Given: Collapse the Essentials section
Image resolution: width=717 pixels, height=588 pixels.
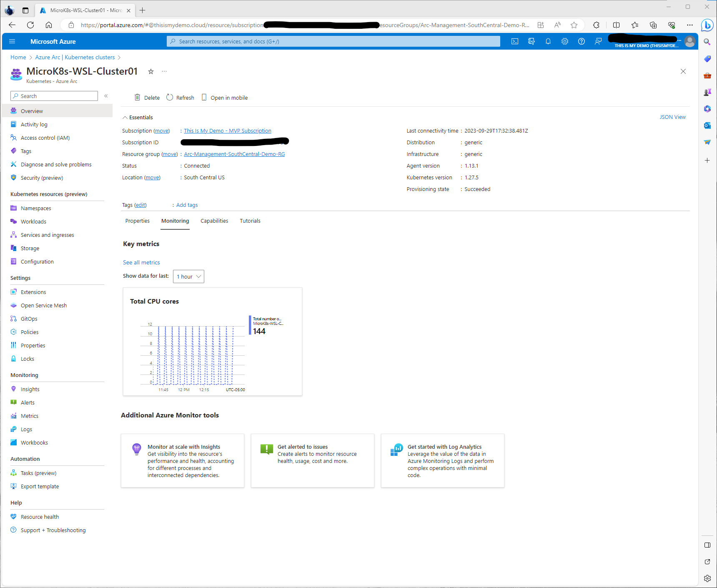Looking at the screenshot, I should 125,118.
